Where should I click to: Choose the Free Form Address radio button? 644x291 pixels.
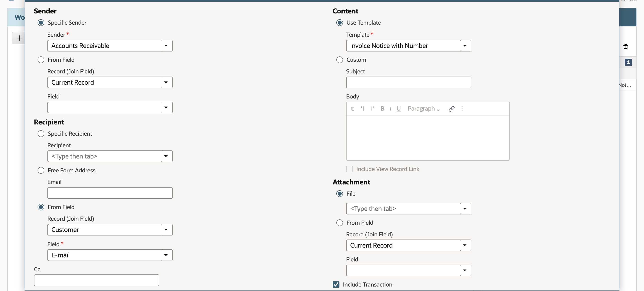41,170
